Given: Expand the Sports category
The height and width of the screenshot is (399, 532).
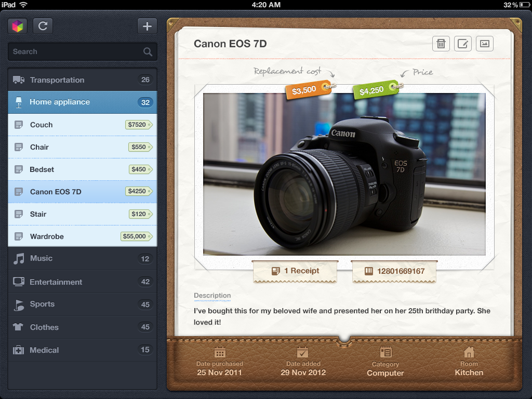Looking at the screenshot, I should click(x=83, y=304).
